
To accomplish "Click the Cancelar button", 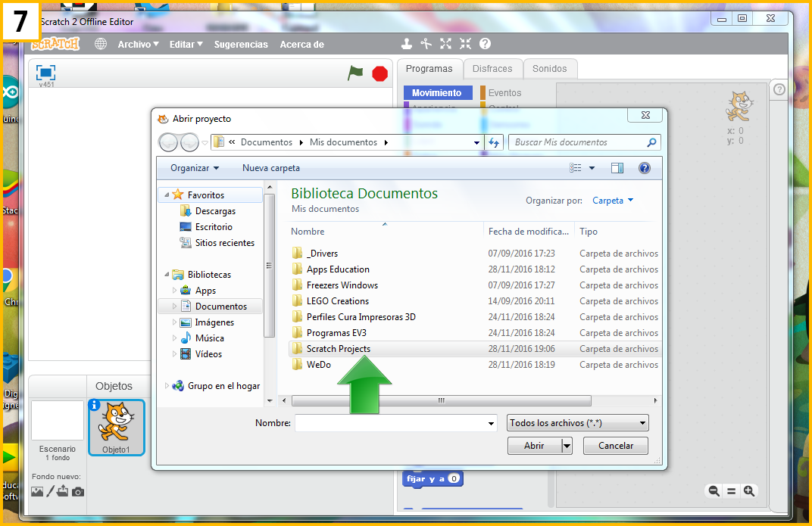I will pos(615,446).
